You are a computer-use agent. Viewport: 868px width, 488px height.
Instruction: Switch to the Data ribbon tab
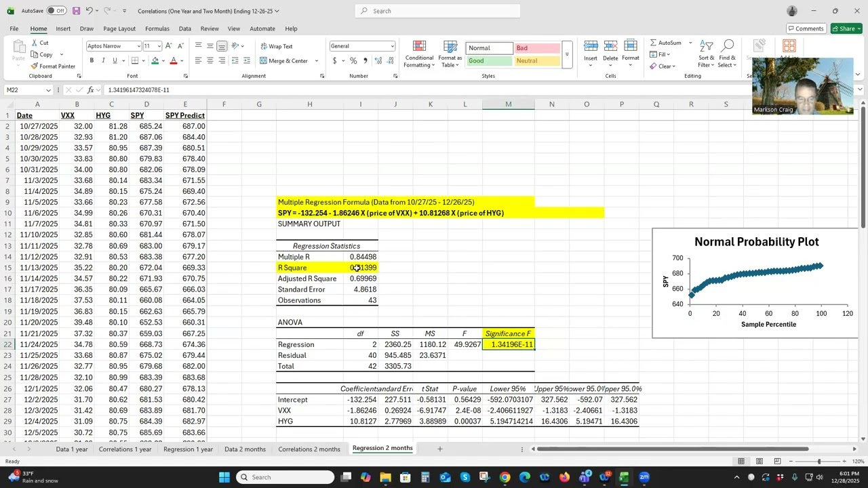click(184, 28)
